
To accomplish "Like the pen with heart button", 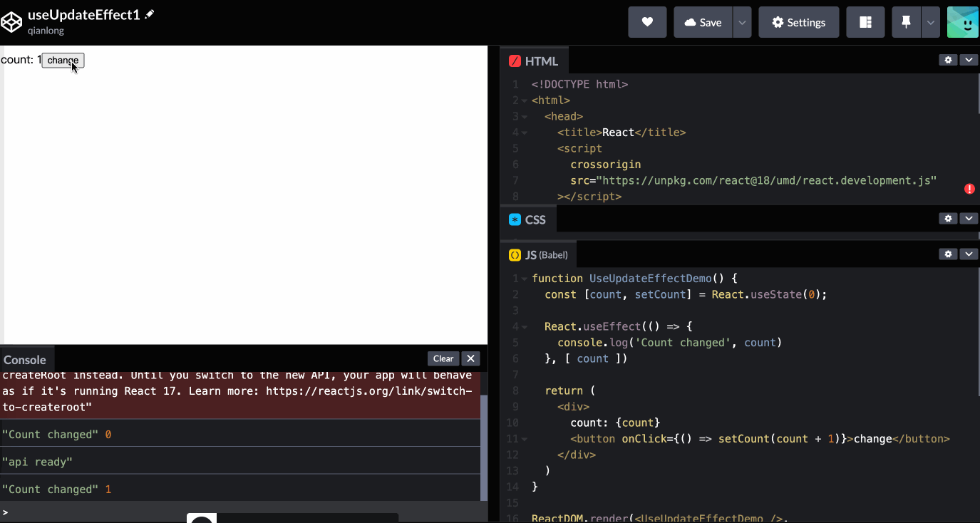I will [x=647, y=22].
